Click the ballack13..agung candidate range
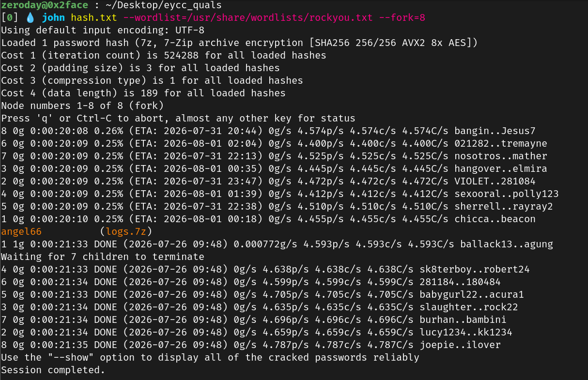The width and height of the screenshot is (588, 380). point(507,244)
